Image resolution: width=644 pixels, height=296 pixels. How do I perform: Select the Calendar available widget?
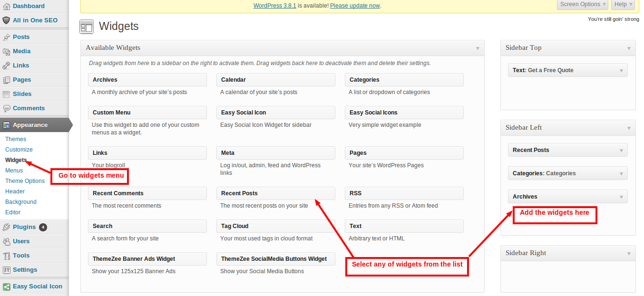(x=276, y=80)
